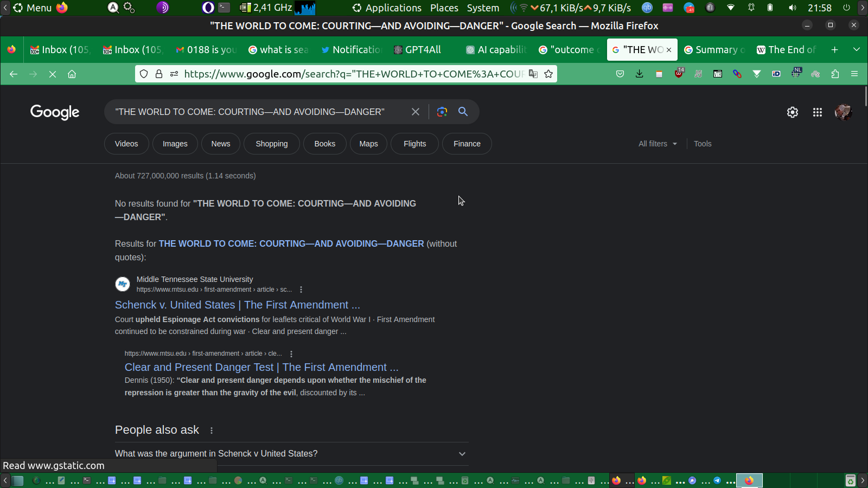
Task: Open the clock showing 21:58
Action: coord(820,8)
